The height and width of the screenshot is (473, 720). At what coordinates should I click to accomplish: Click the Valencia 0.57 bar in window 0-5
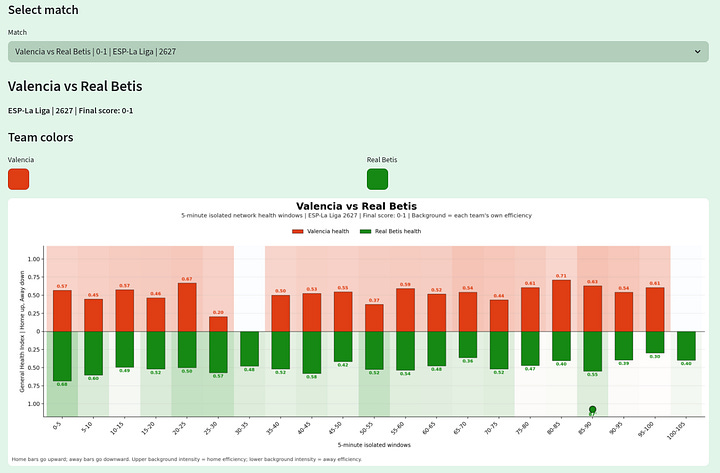click(x=62, y=311)
